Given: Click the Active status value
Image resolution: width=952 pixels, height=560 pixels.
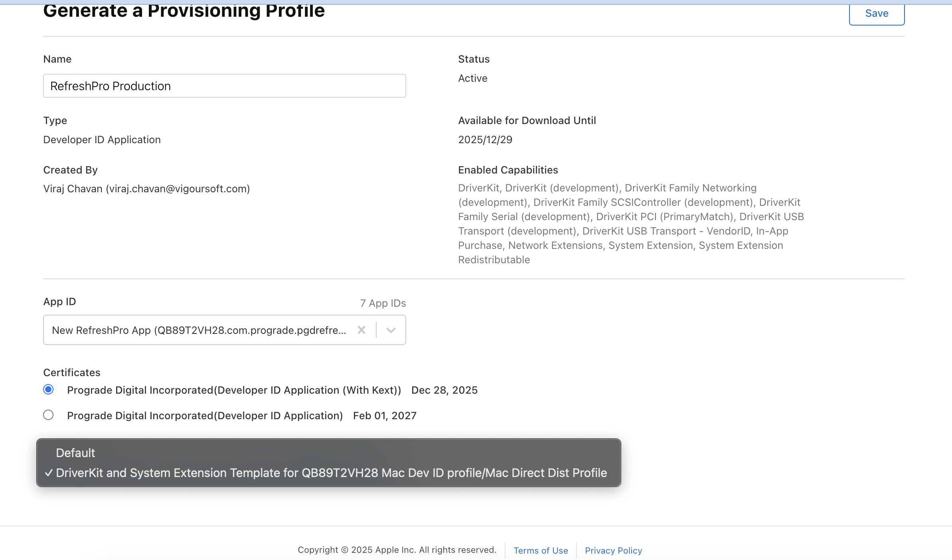Looking at the screenshot, I should click(x=473, y=78).
